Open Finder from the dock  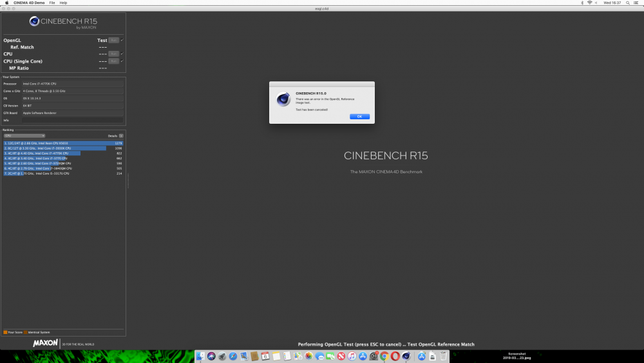point(200,356)
